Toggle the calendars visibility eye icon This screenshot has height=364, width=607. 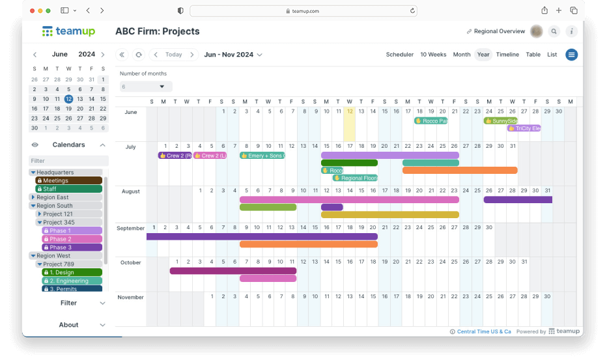(x=35, y=145)
